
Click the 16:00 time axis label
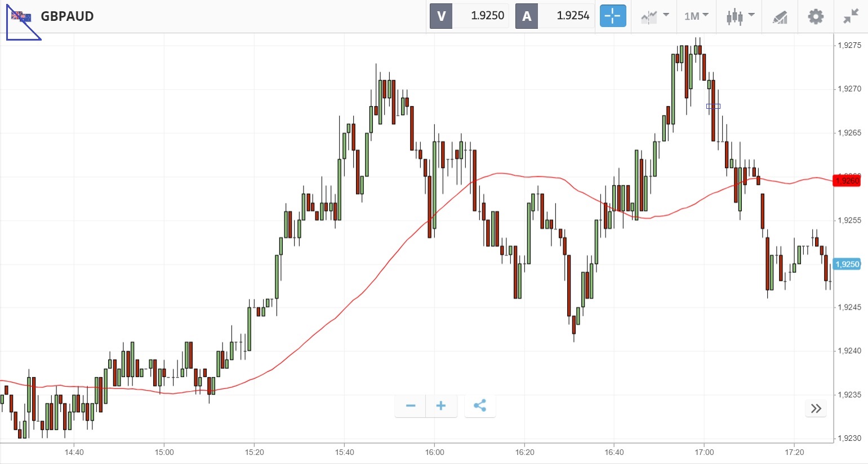click(x=434, y=452)
